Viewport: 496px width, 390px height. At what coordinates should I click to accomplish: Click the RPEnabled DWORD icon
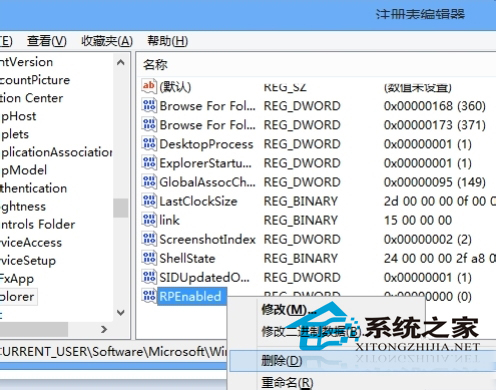tap(149, 296)
